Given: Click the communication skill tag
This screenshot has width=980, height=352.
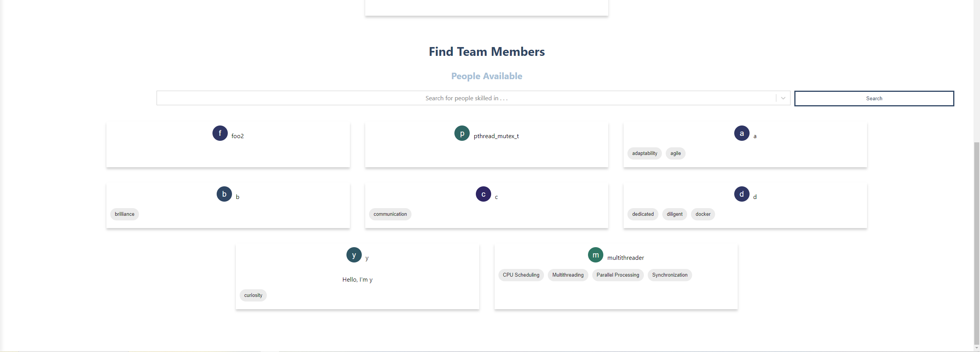Looking at the screenshot, I should click(x=390, y=214).
